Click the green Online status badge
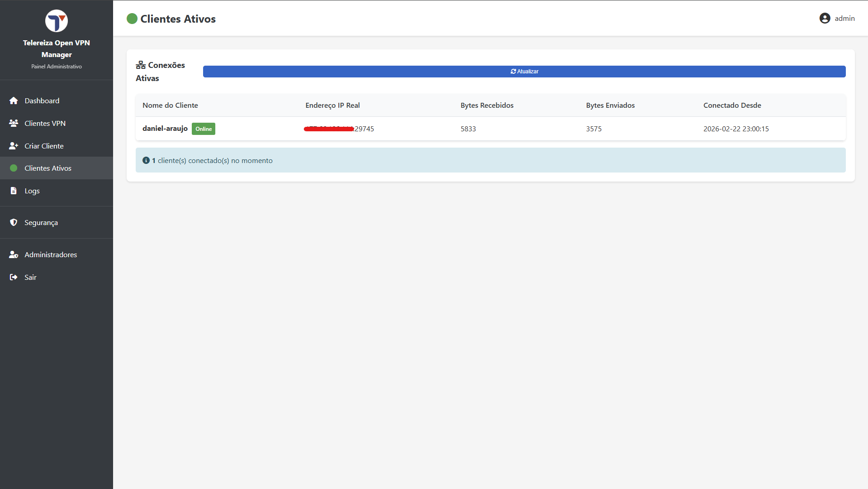 click(x=204, y=129)
